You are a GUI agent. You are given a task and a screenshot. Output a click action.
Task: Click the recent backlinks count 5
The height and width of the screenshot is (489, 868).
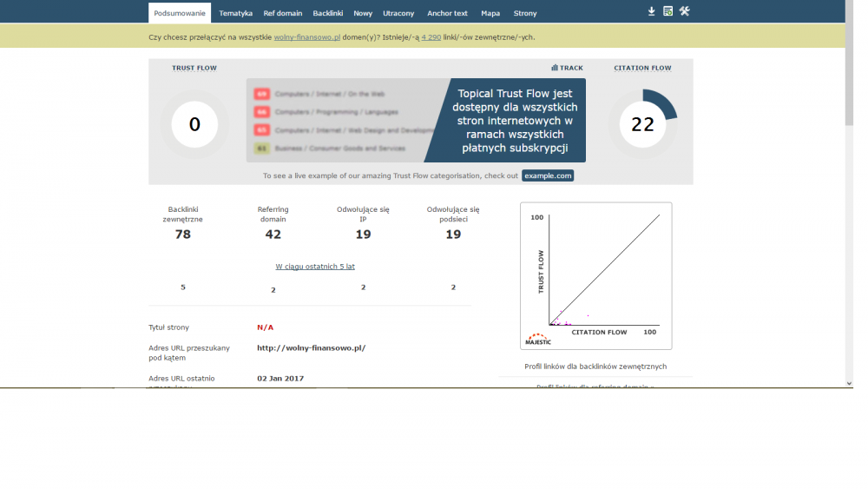(182, 287)
